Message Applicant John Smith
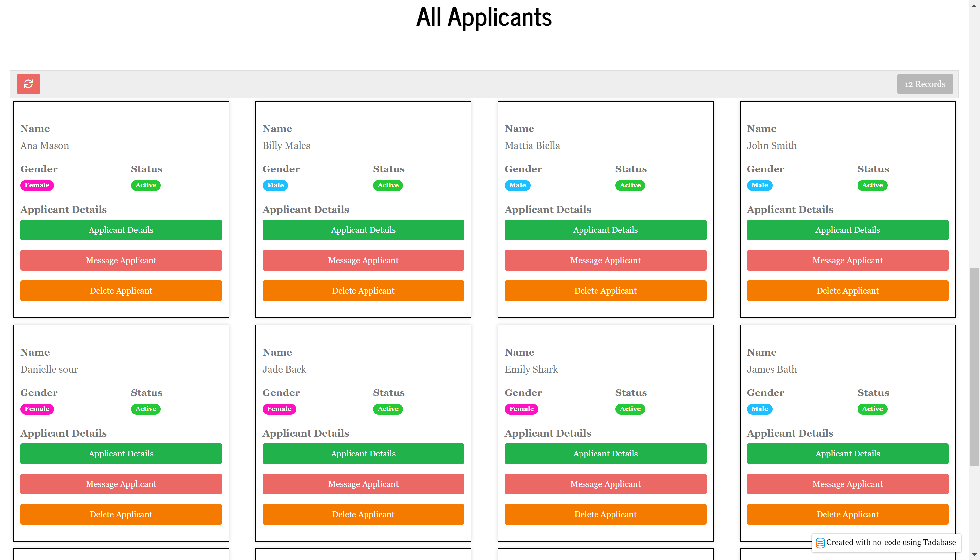The height and width of the screenshot is (560, 980). (x=848, y=260)
